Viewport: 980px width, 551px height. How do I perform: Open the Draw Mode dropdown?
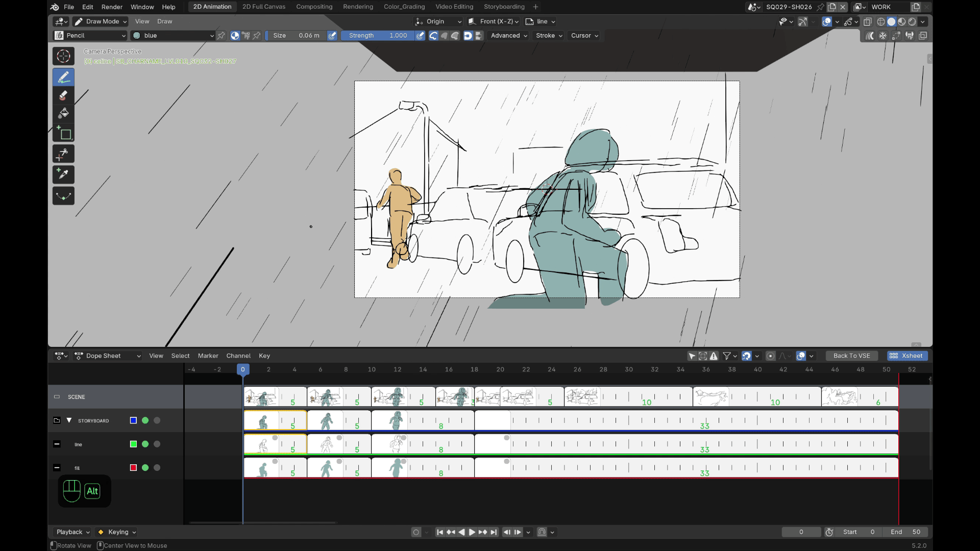click(x=100, y=21)
